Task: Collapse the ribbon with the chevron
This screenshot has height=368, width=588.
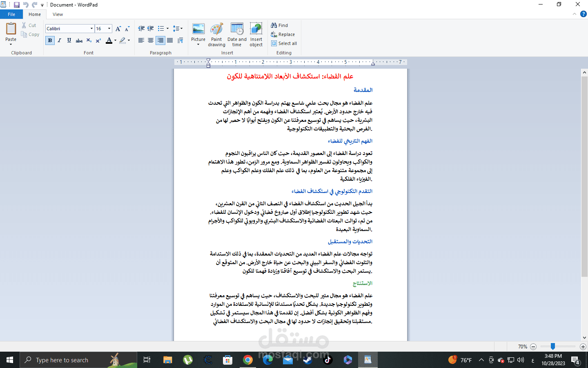Action: coord(575,14)
